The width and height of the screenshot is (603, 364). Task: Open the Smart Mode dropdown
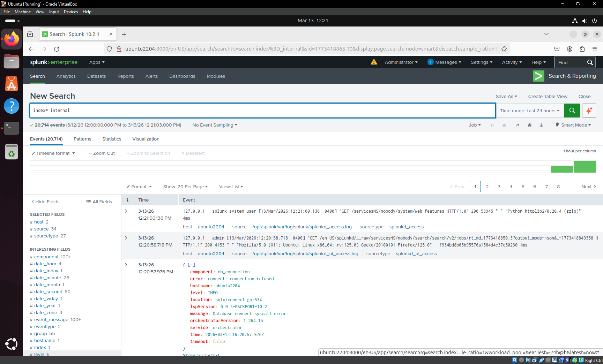573,125
